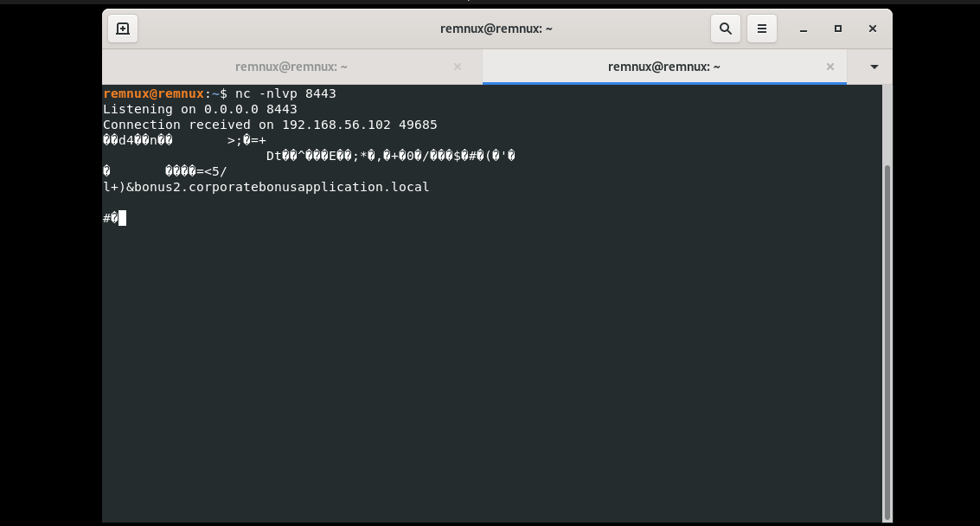The width and height of the screenshot is (980, 526).
Task: Click the 'nc -nlvp 8443' command text
Action: [285, 93]
